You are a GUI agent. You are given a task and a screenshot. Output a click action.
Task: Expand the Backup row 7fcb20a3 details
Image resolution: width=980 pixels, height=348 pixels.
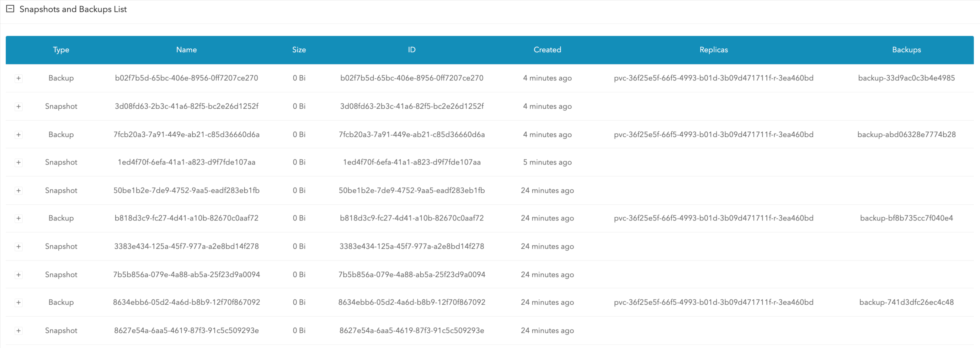point(19,134)
